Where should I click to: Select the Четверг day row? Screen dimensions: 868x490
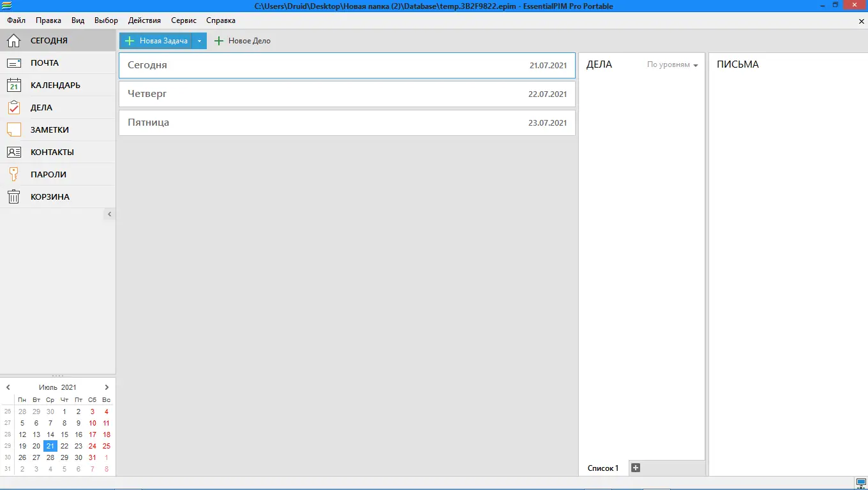347,94
